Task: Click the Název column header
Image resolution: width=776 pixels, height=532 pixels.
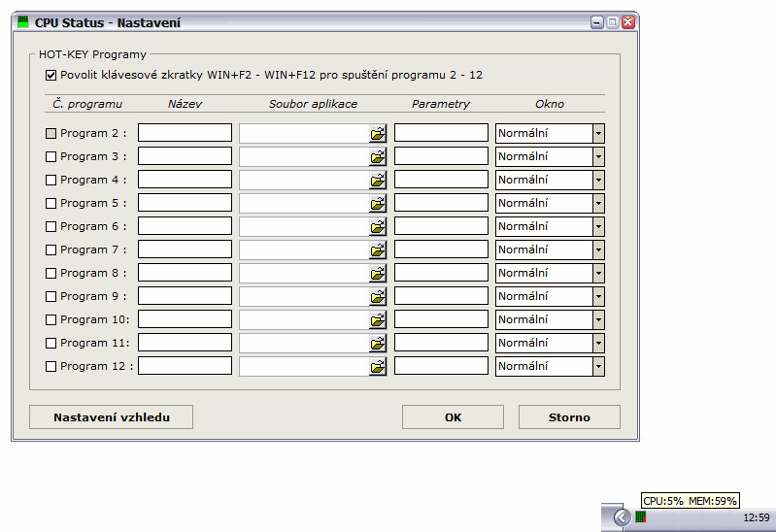Action: (x=185, y=104)
